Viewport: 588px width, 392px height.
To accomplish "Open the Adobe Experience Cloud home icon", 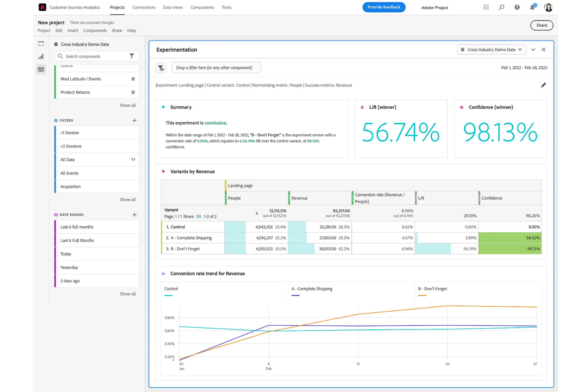I will click(x=42, y=7).
